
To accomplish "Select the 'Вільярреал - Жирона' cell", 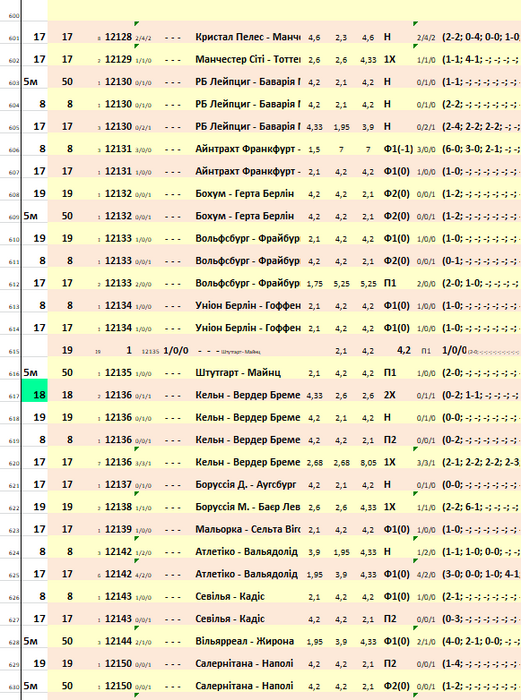I will click(x=244, y=641).
